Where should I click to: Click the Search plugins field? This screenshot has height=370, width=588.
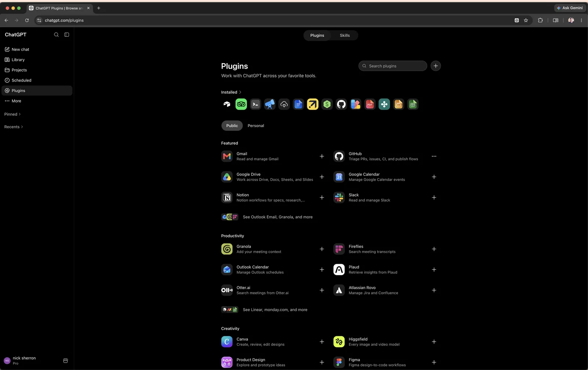[393, 66]
